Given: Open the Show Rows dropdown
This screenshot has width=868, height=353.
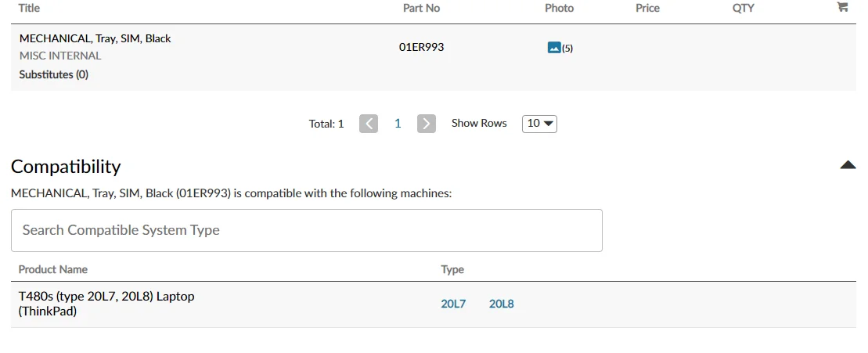Looking at the screenshot, I should tap(539, 124).
